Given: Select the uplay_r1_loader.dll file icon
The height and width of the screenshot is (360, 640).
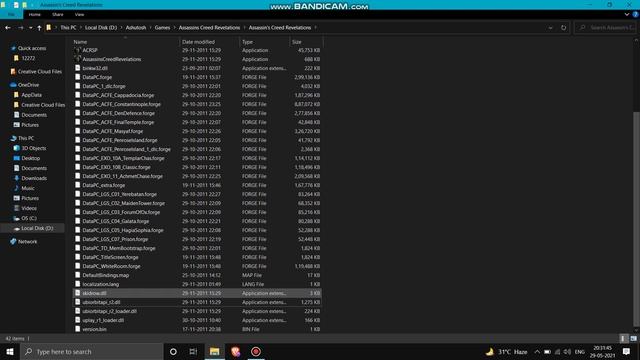Looking at the screenshot, I should coord(78,320).
